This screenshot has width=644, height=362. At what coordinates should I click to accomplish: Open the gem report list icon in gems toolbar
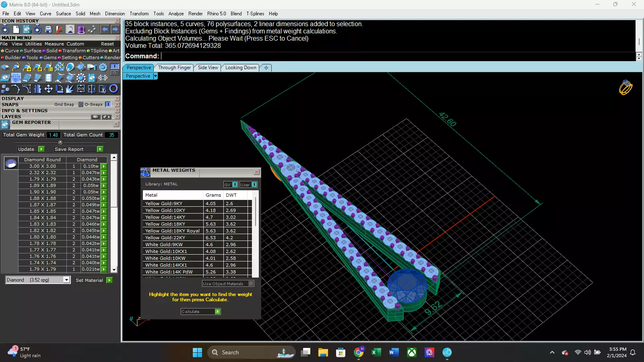(x=92, y=78)
